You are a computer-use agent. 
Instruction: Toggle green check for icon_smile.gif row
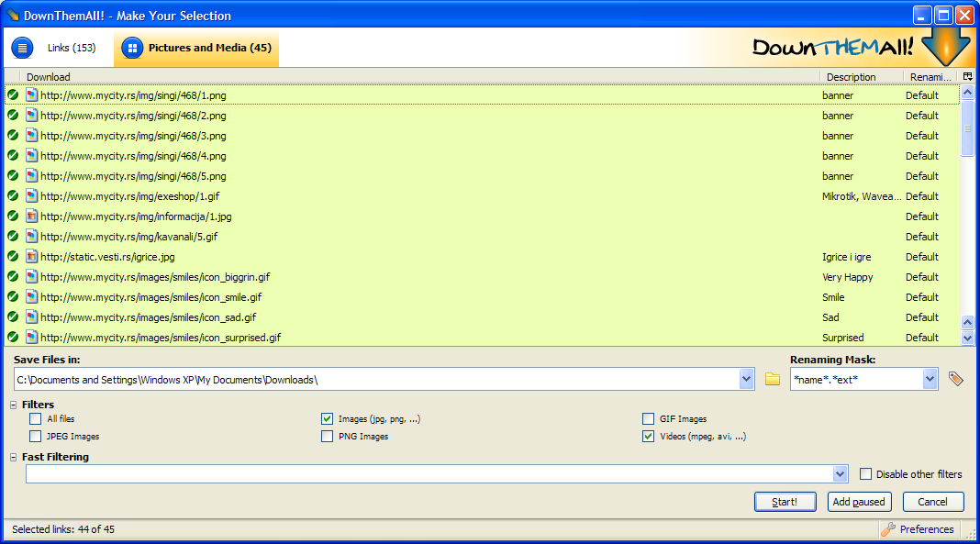click(x=13, y=296)
